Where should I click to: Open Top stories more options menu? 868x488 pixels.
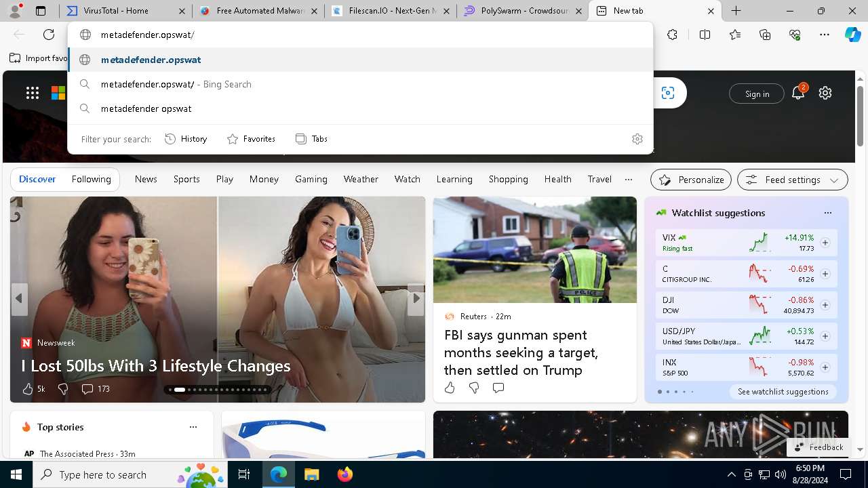(193, 427)
